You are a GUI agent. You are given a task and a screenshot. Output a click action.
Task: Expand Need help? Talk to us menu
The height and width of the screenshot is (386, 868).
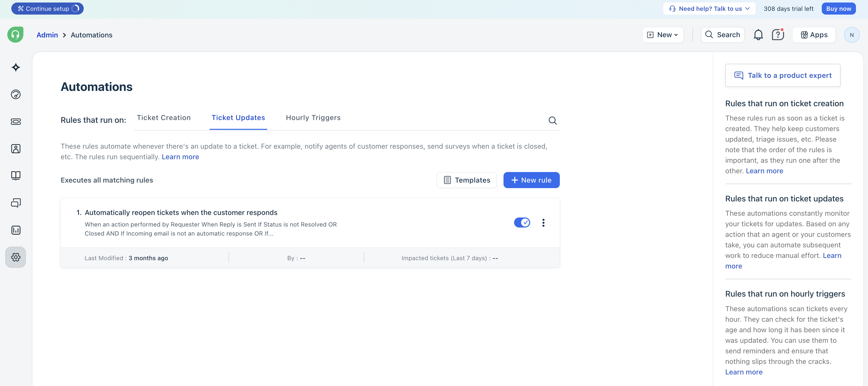(x=709, y=9)
